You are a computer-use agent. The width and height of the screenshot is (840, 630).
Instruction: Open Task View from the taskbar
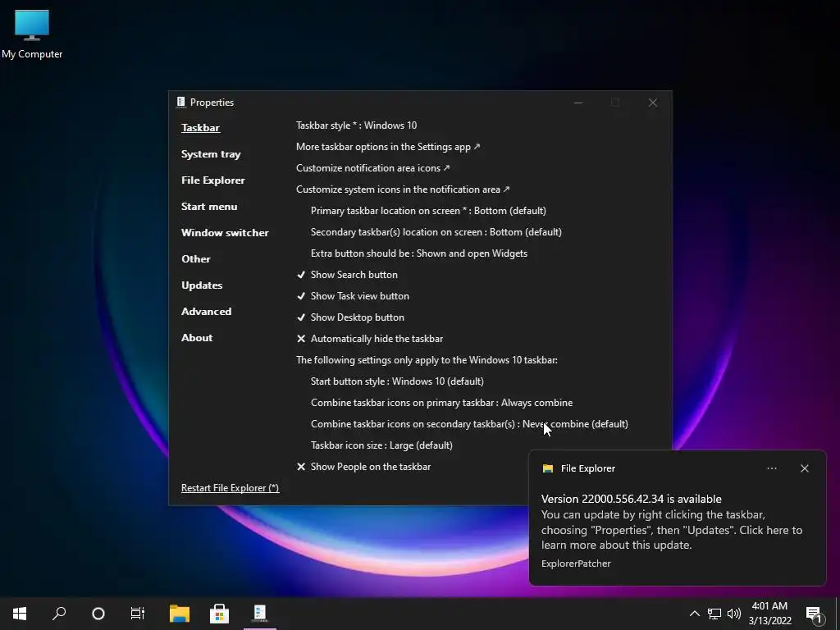[138, 614]
